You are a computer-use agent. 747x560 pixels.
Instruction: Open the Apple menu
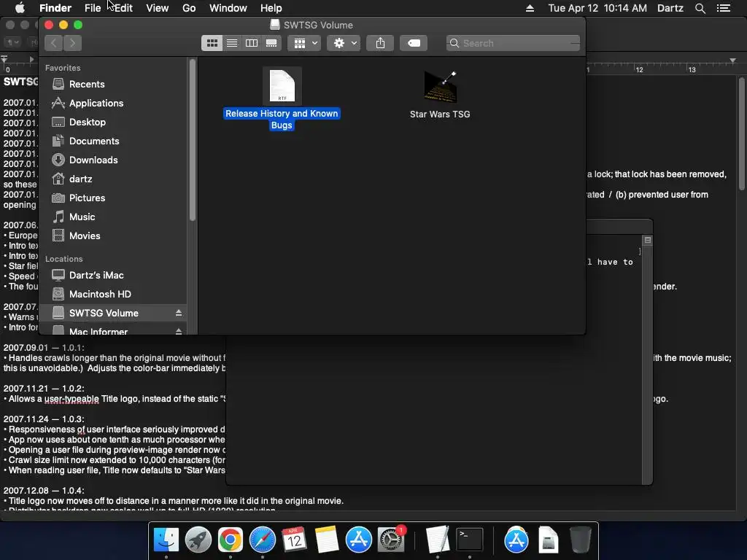pyautogui.click(x=20, y=8)
